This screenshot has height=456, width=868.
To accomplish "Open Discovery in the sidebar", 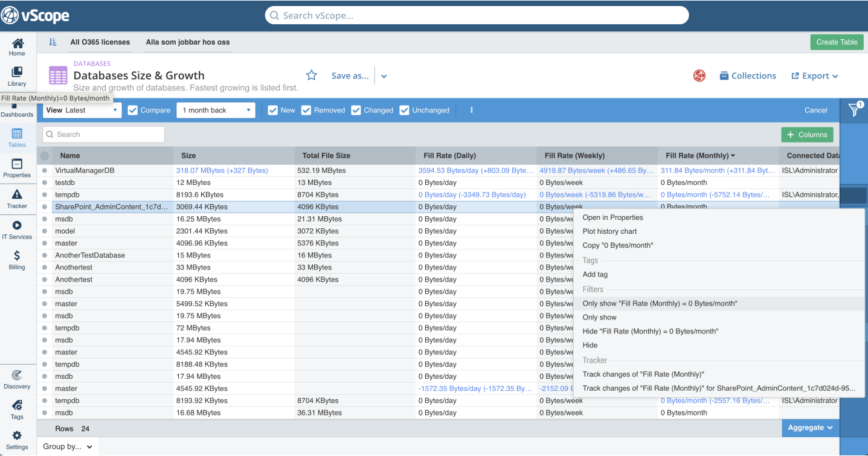I will point(17,379).
